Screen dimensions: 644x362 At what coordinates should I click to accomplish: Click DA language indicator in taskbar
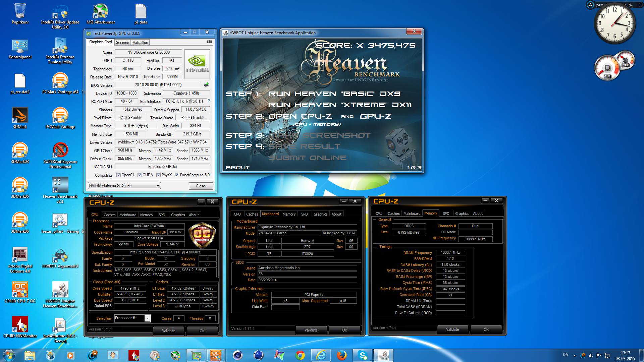[565, 355]
